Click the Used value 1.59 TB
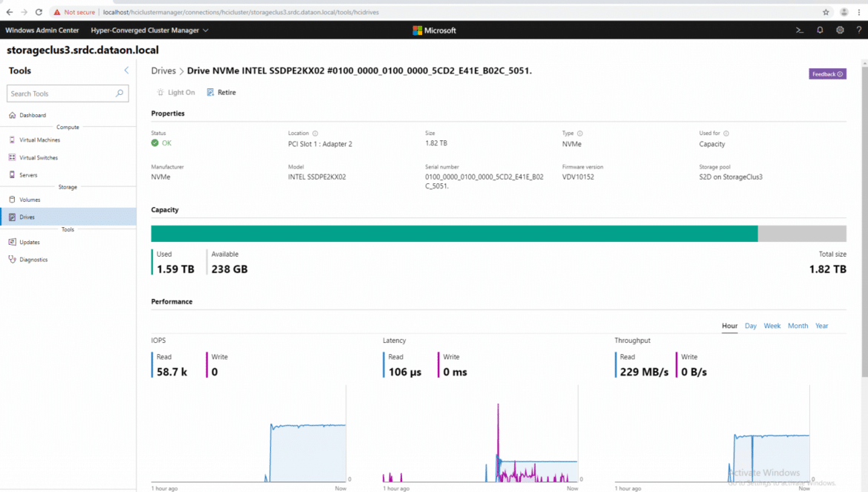 click(x=176, y=269)
